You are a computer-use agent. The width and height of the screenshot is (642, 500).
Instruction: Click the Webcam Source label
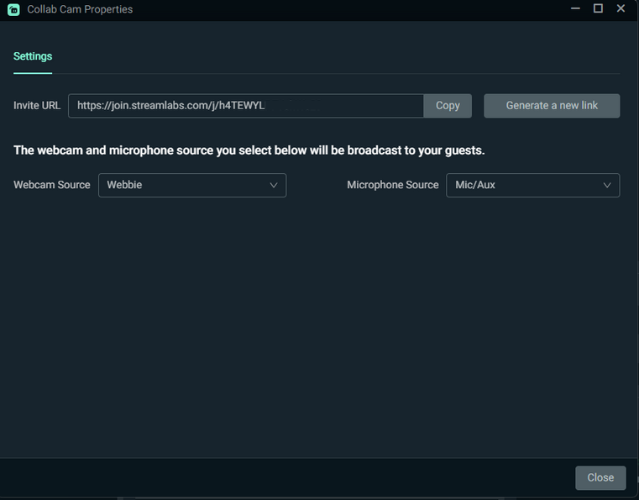click(52, 185)
